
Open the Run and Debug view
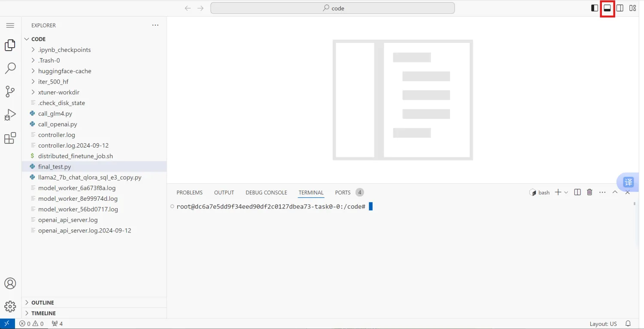point(10,115)
